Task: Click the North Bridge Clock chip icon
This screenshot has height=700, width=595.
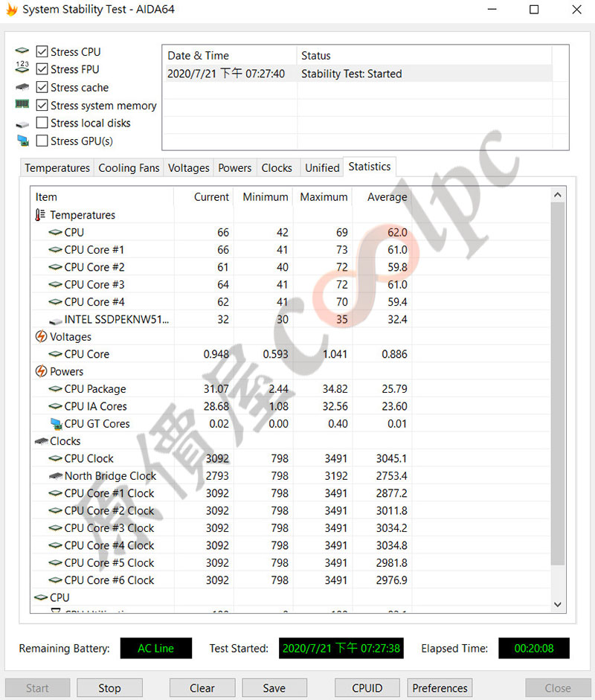Action: point(55,476)
